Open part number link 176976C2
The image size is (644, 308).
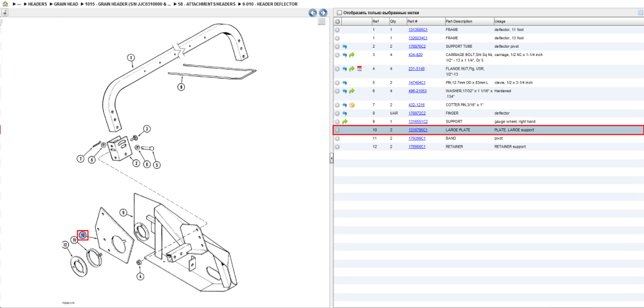417,47
